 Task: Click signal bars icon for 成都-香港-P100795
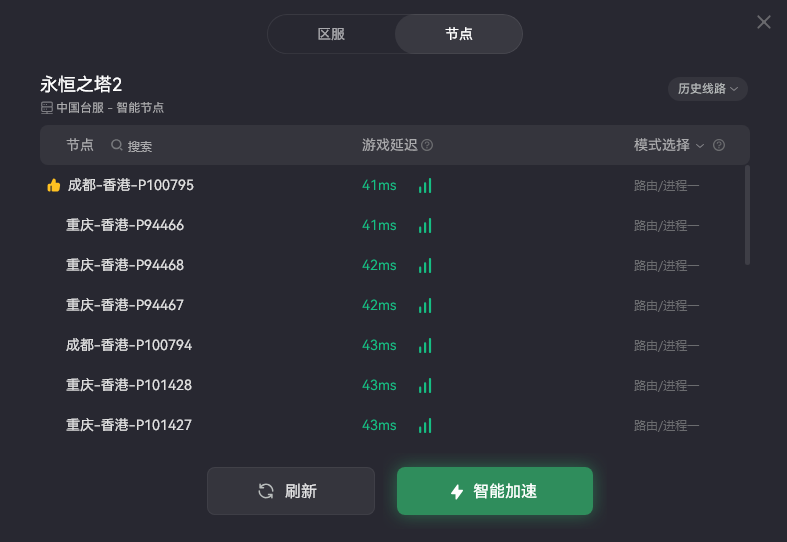point(425,185)
